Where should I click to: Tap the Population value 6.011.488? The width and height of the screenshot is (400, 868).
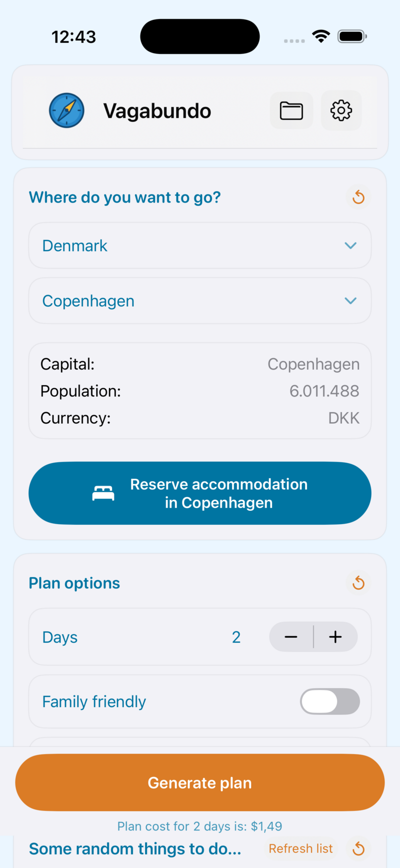324,391
